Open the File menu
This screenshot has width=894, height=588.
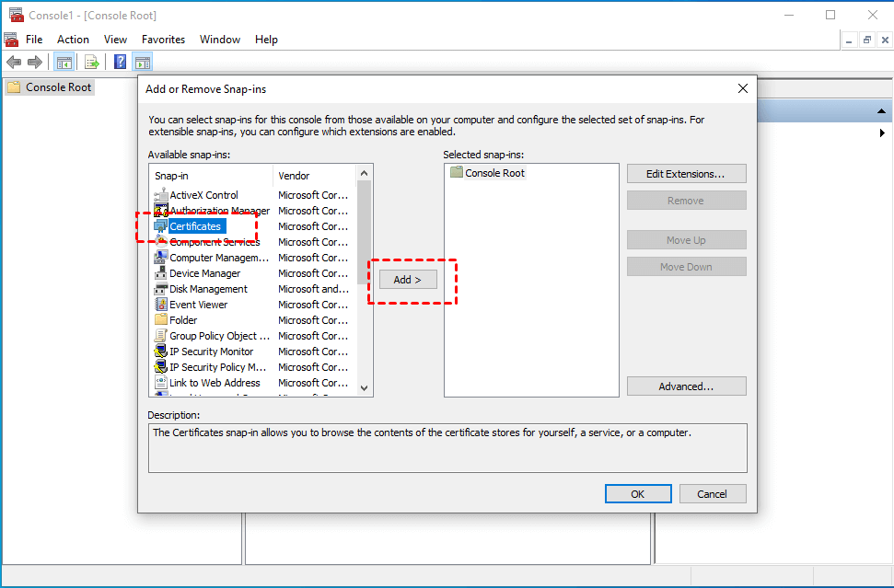coord(34,40)
